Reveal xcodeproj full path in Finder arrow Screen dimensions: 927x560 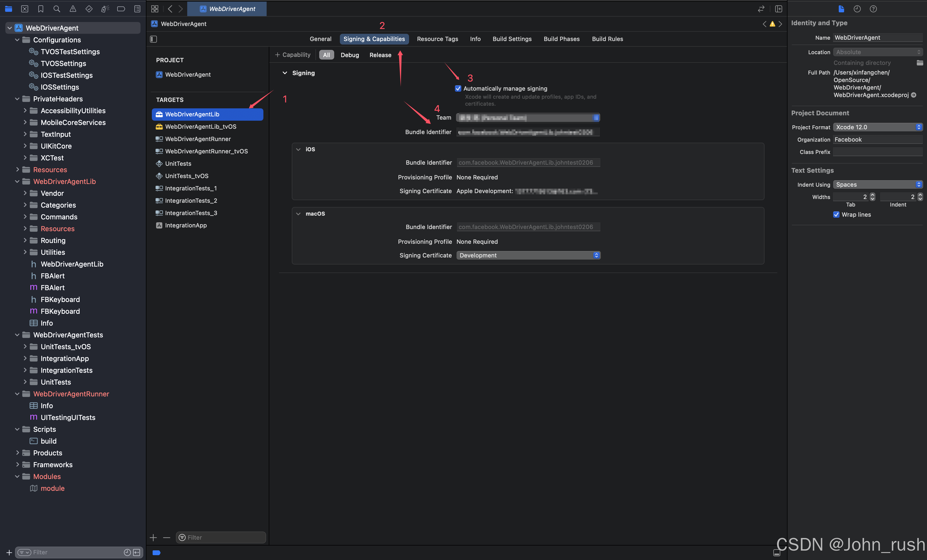pyautogui.click(x=914, y=95)
